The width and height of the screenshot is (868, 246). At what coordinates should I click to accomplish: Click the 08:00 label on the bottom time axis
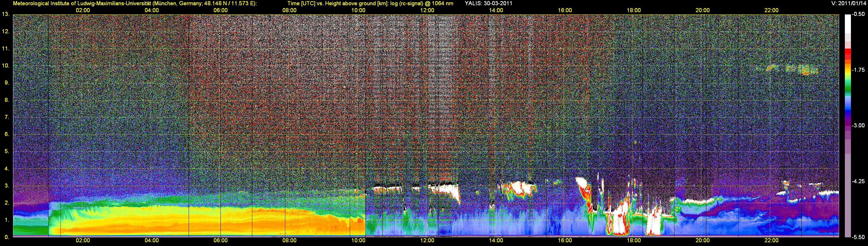coord(289,241)
